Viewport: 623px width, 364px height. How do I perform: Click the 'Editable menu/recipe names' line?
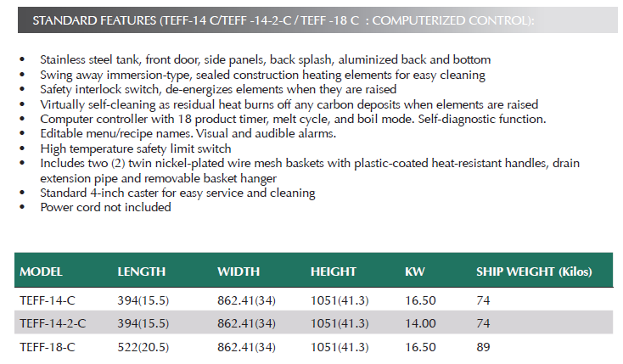(188, 133)
